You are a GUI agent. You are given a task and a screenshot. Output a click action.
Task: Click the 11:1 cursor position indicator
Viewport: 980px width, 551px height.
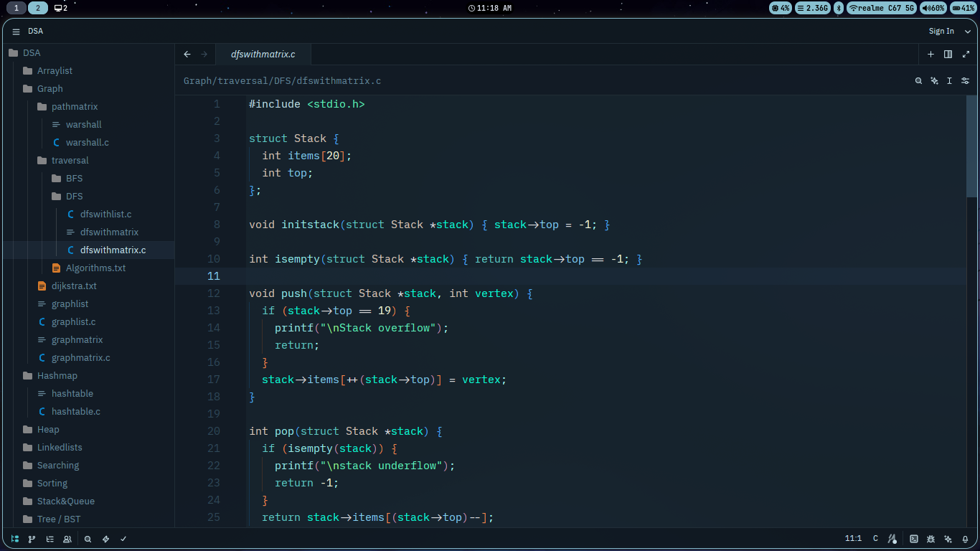[x=853, y=539]
